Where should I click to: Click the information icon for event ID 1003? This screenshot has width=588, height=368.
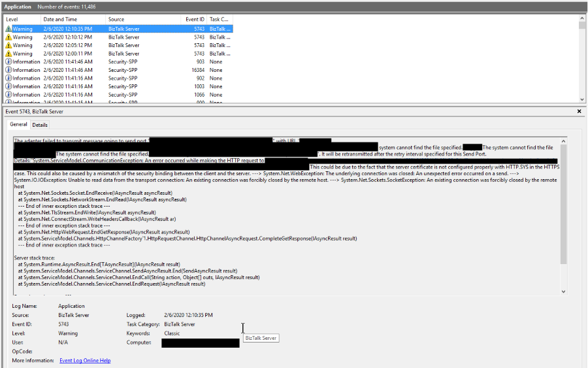[x=8, y=86]
